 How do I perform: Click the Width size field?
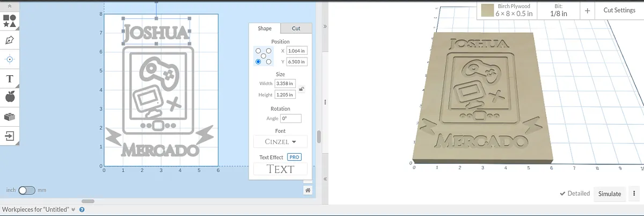pos(285,83)
